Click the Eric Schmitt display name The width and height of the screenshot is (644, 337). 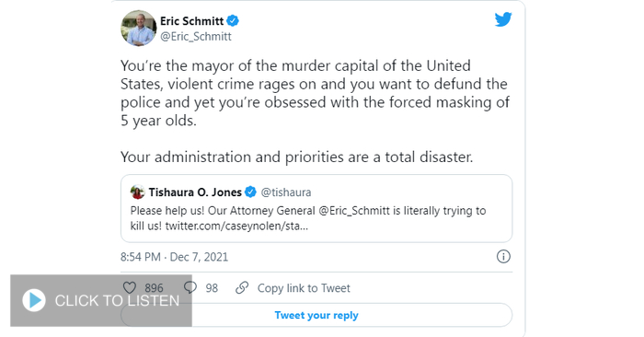point(191,20)
